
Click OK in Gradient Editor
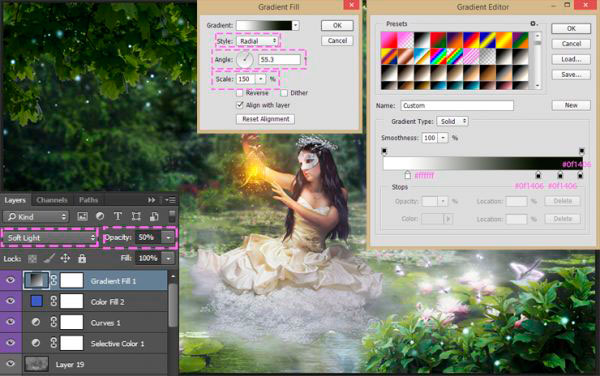click(x=571, y=29)
